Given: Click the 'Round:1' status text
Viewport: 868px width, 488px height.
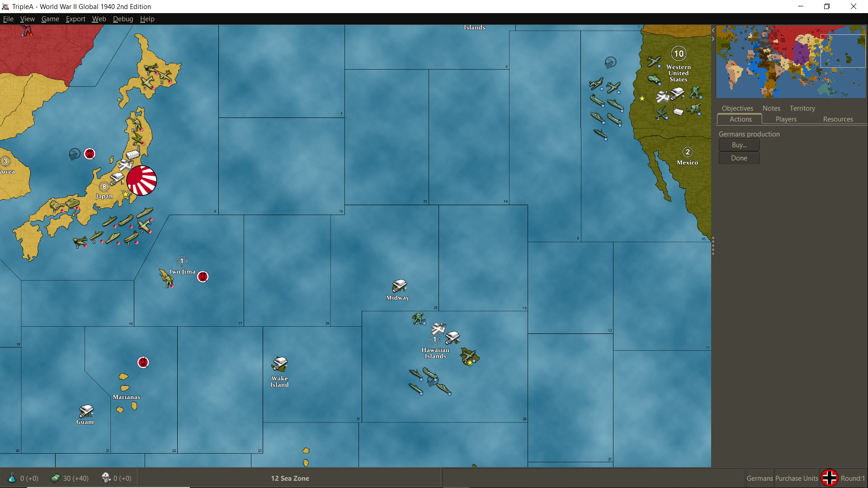Looking at the screenshot, I should 853,479.
